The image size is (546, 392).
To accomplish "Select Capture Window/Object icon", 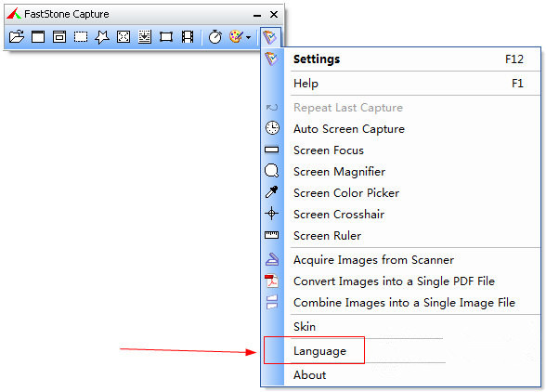I will [59, 36].
